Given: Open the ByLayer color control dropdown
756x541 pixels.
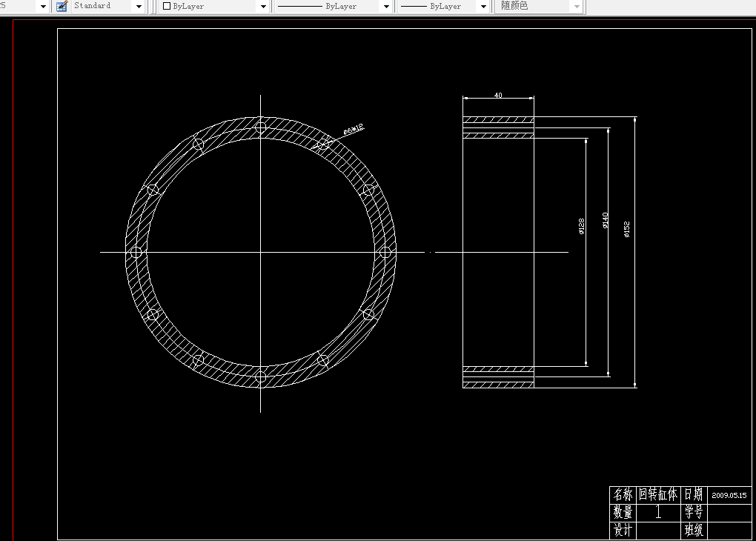Looking at the screenshot, I should coord(263,6).
